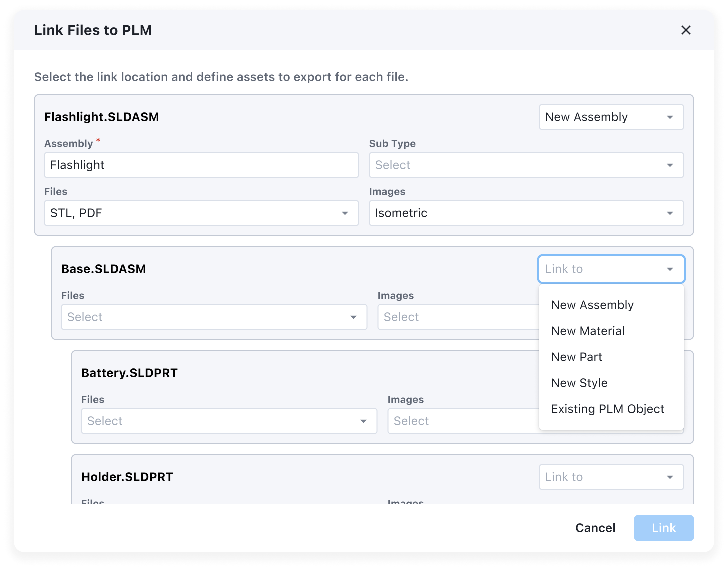Open Files dropdown under Battery.SLDPRT
This screenshot has height=570, width=728.
click(x=229, y=421)
